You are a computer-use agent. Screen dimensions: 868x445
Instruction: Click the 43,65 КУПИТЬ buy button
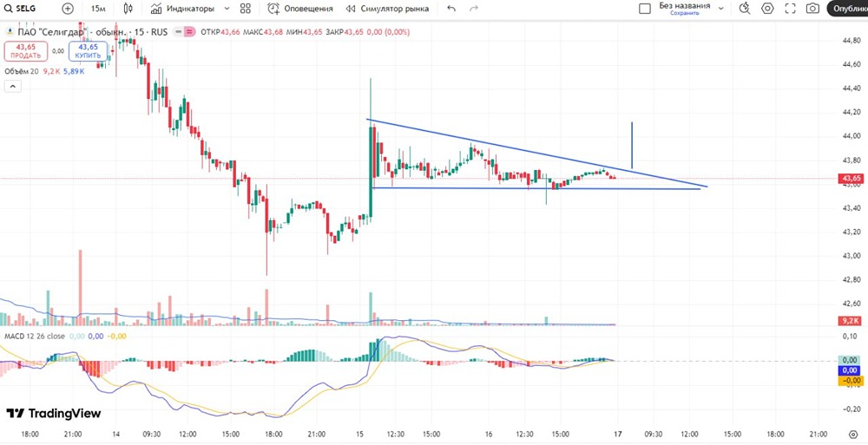[x=88, y=51]
